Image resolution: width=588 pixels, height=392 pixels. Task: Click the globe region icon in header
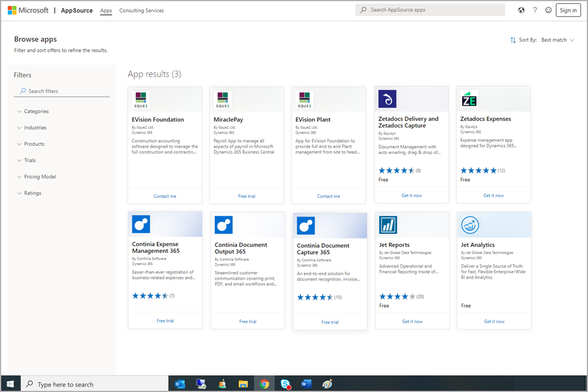tap(521, 10)
